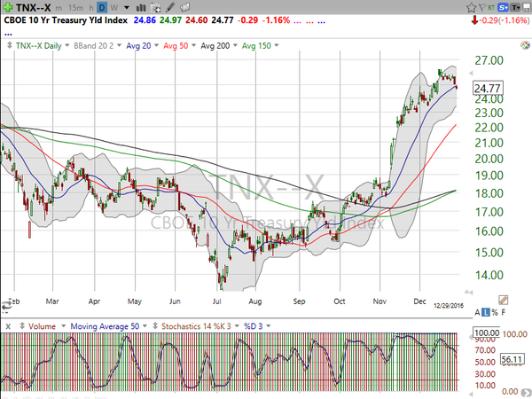Click the blue ellipsis below the company name
This screenshot has height=399, width=532.
click(8, 34)
